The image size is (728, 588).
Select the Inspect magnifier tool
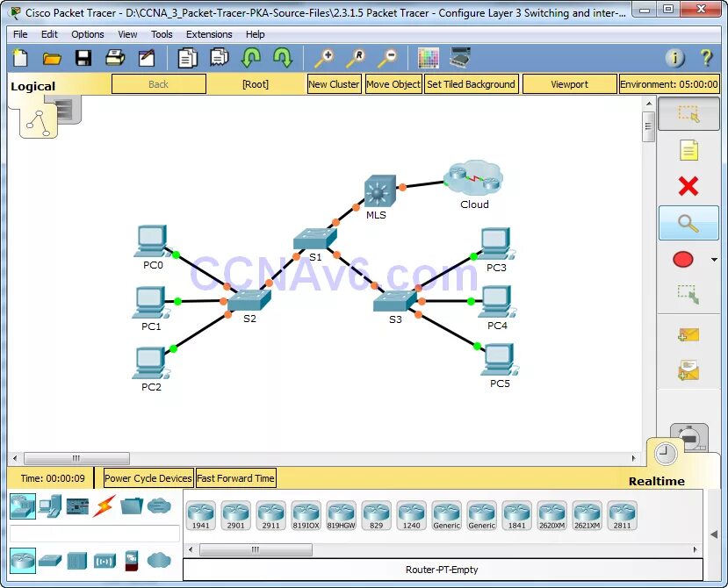[x=688, y=223]
